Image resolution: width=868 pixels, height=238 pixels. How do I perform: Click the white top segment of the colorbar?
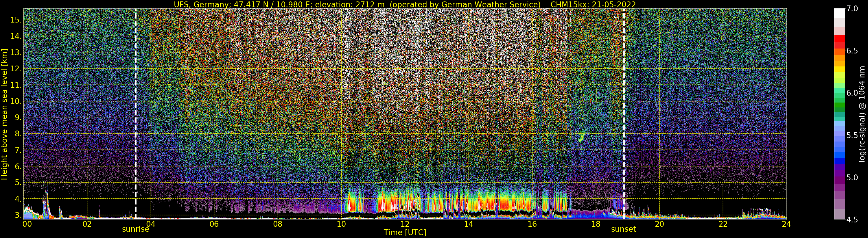pos(839,13)
